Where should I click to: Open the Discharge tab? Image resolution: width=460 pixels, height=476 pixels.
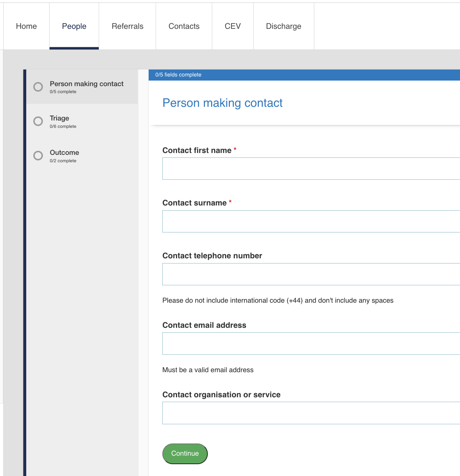click(284, 26)
